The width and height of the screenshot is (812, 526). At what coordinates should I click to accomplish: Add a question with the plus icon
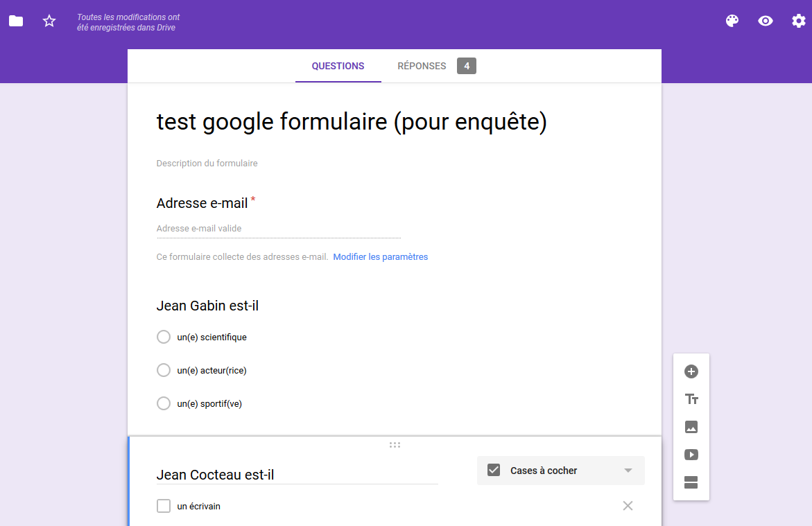pyautogui.click(x=691, y=371)
